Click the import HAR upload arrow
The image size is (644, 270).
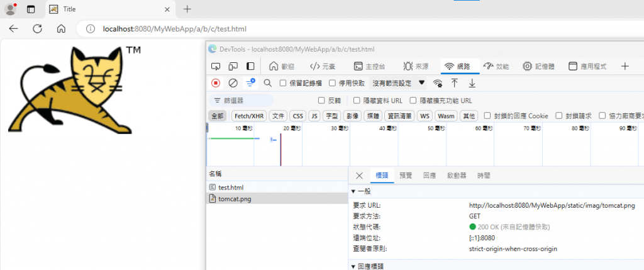[455, 83]
